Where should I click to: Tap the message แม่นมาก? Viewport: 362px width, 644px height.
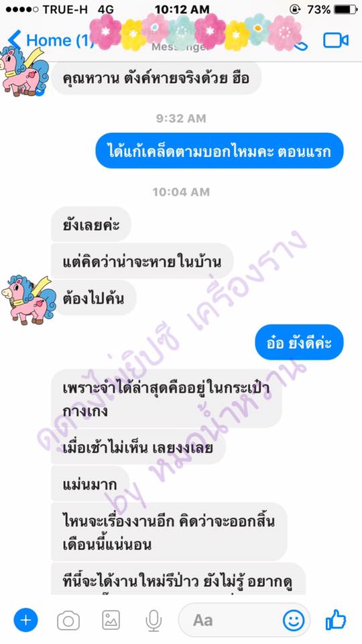pyautogui.click(x=90, y=484)
